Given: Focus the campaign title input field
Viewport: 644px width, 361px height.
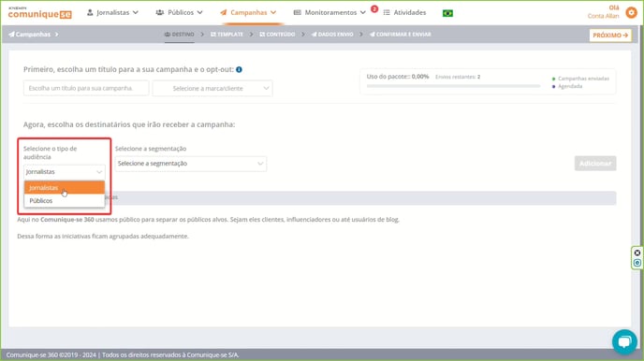Looking at the screenshot, I should point(86,88).
